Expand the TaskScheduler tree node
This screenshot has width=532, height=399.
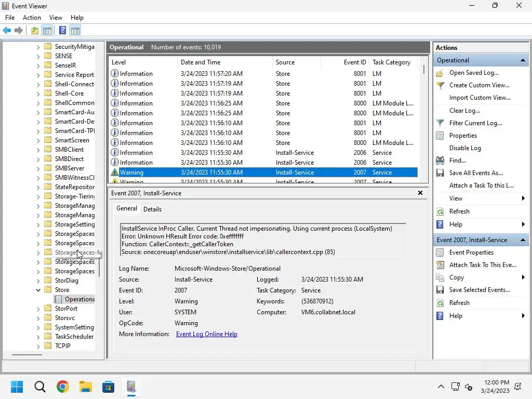click(38, 337)
